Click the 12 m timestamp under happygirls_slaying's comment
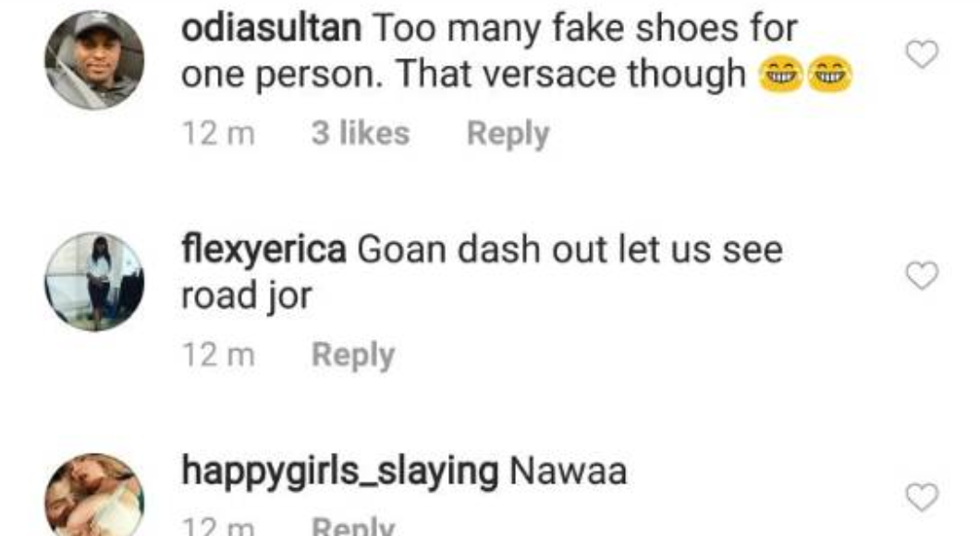The height and width of the screenshot is (536, 980). 218,528
